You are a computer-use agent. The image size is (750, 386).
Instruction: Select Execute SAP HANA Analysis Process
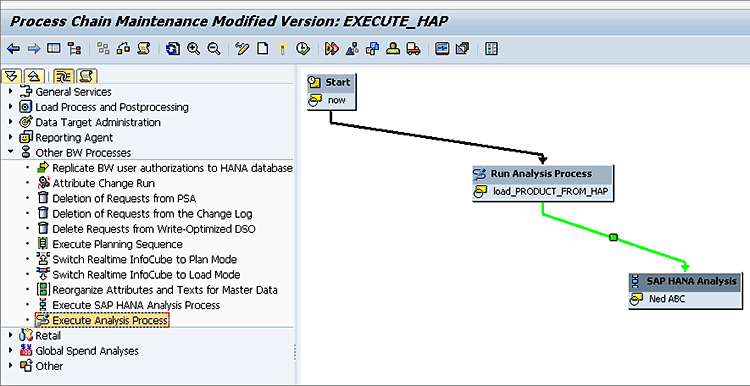[136, 305]
